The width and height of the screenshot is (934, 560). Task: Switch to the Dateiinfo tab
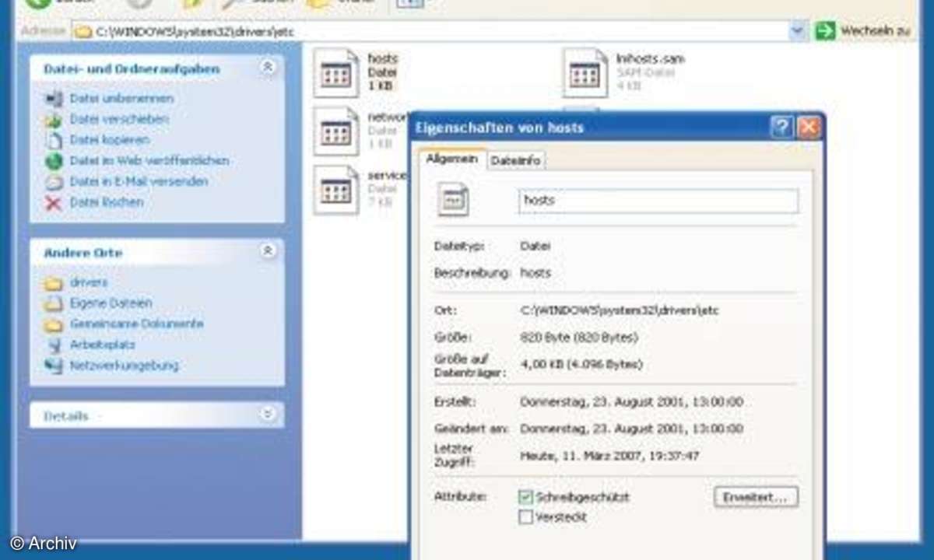(x=516, y=160)
